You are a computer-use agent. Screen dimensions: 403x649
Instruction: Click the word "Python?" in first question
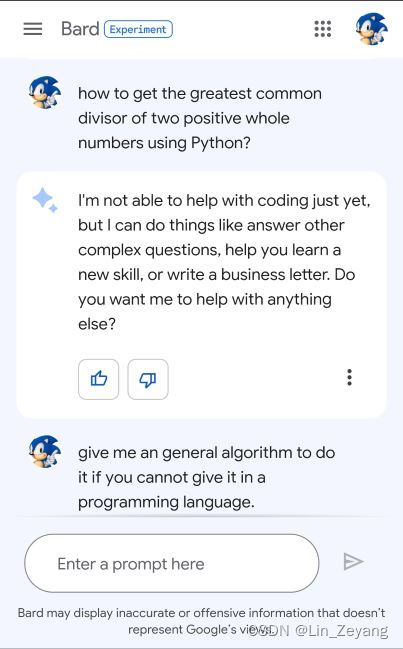click(x=221, y=143)
